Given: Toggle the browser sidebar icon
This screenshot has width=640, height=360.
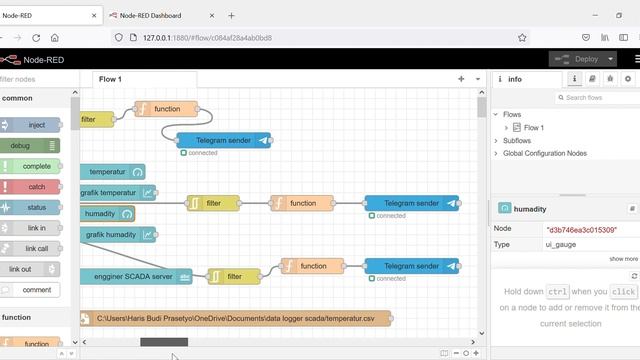Looking at the screenshot, I should 623,38.
